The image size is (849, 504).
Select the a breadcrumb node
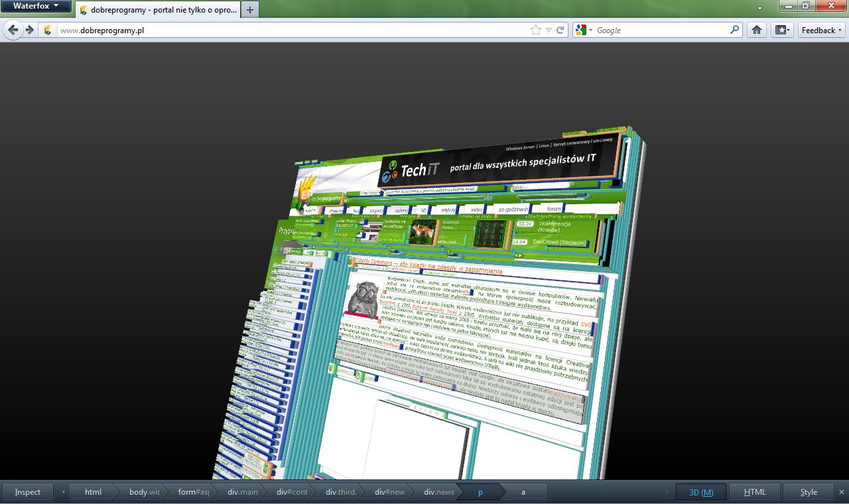523,492
